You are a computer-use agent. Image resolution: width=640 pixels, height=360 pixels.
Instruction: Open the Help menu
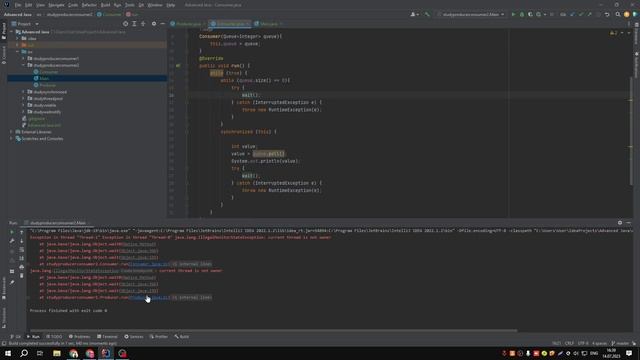pos(171,5)
